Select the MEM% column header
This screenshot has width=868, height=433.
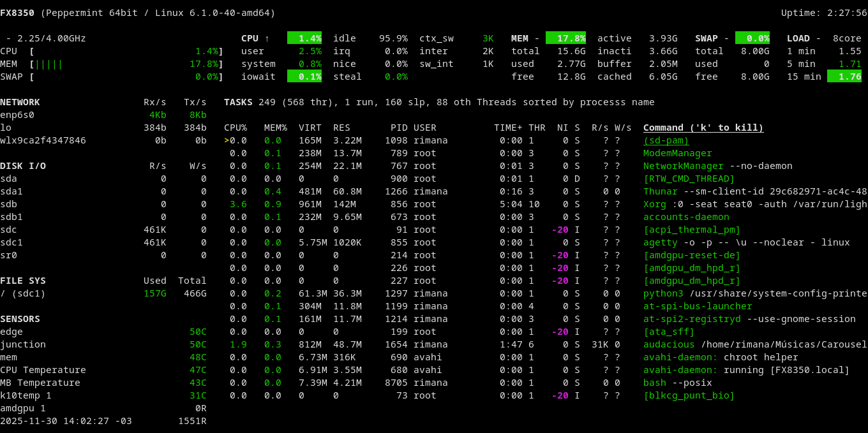point(275,128)
